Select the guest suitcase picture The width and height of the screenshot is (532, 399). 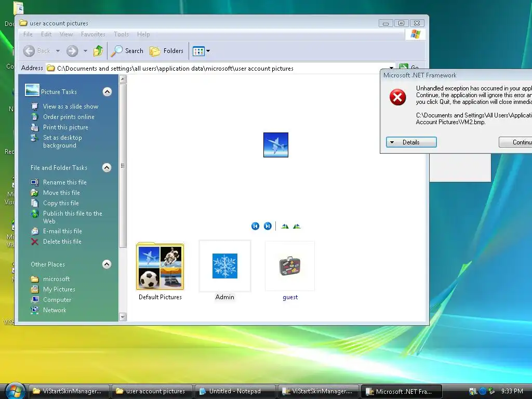[x=290, y=266]
